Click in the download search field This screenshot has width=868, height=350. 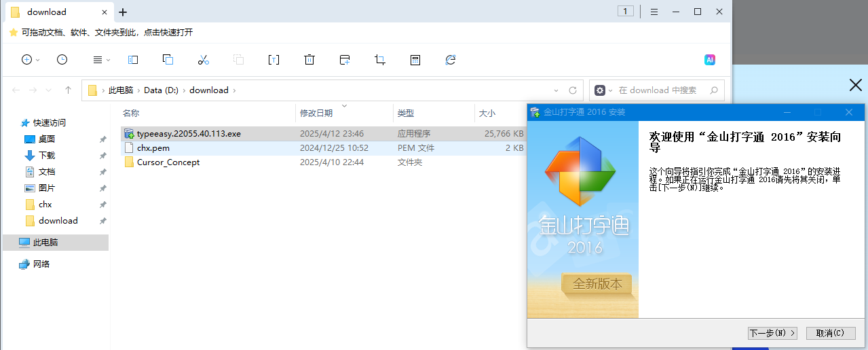658,90
